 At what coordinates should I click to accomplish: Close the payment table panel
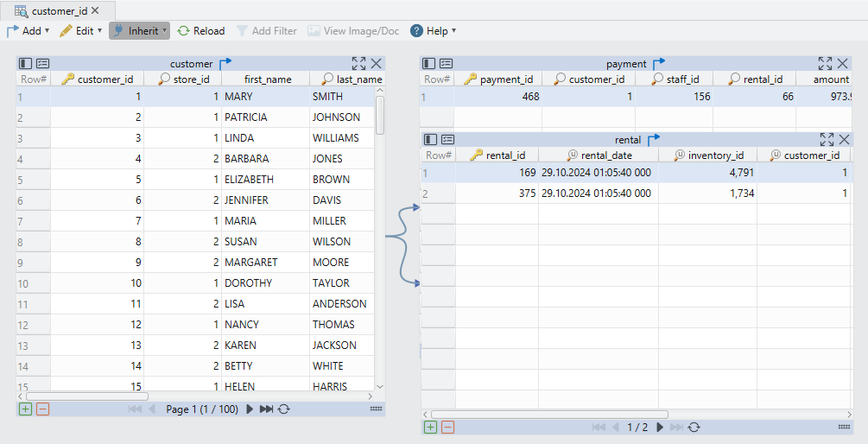tap(843, 64)
